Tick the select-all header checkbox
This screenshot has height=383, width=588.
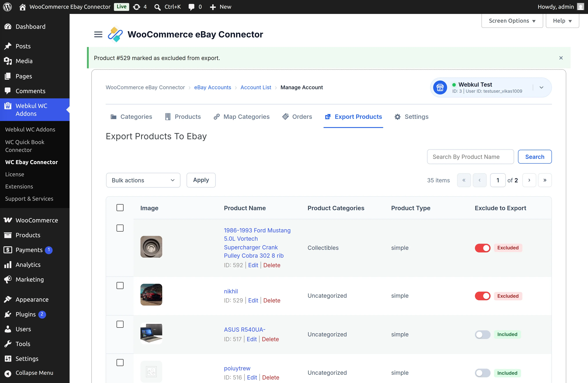(x=120, y=208)
